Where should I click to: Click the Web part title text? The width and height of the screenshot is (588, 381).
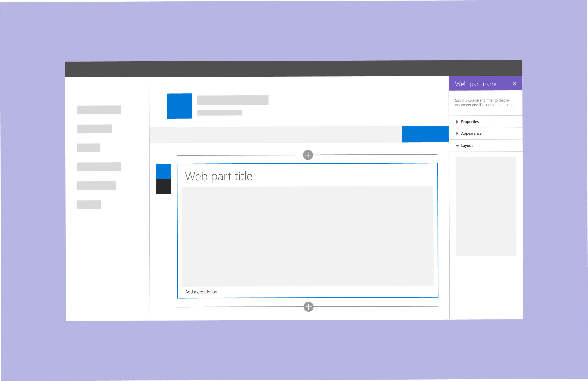[x=219, y=176]
